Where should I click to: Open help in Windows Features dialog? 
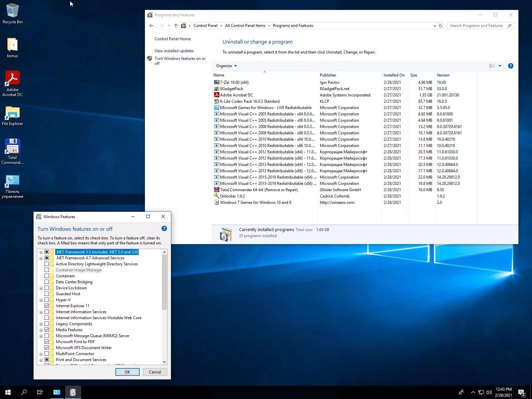[x=164, y=228]
